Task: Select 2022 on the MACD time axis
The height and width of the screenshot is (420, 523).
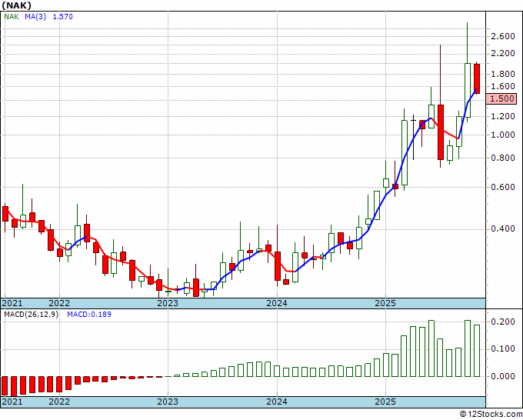Action: [x=59, y=402]
